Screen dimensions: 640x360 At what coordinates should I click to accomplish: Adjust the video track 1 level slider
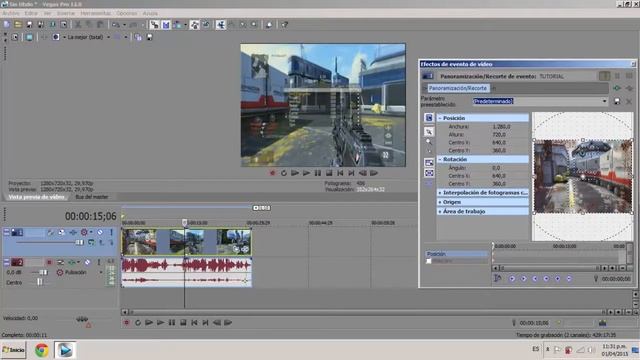pos(80,242)
